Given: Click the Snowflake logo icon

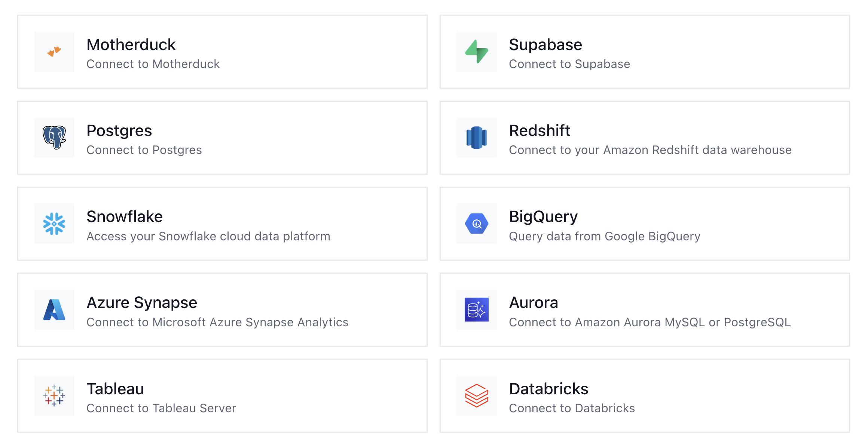Looking at the screenshot, I should 54,223.
